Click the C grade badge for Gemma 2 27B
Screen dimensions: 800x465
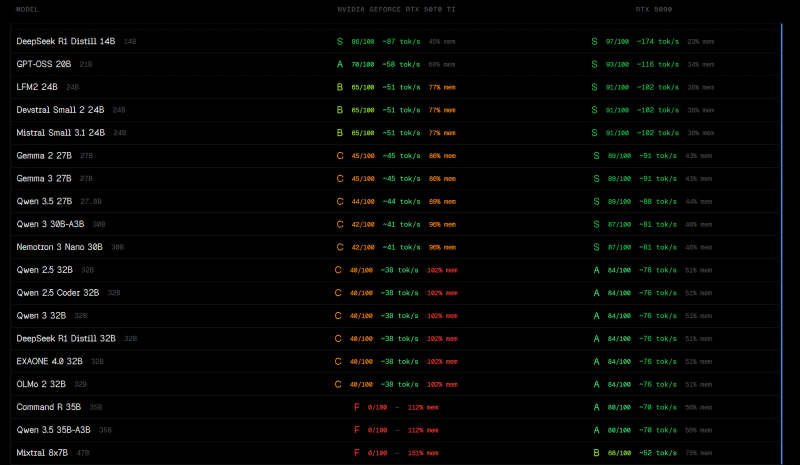[x=340, y=156]
